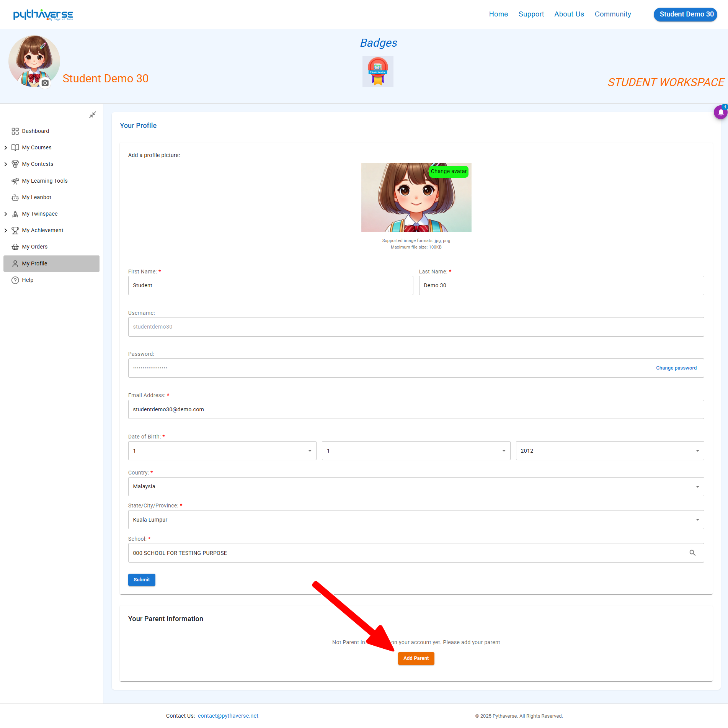This screenshot has height=728, width=728.
Task: Click the school search magnifier icon
Action: click(x=692, y=553)
